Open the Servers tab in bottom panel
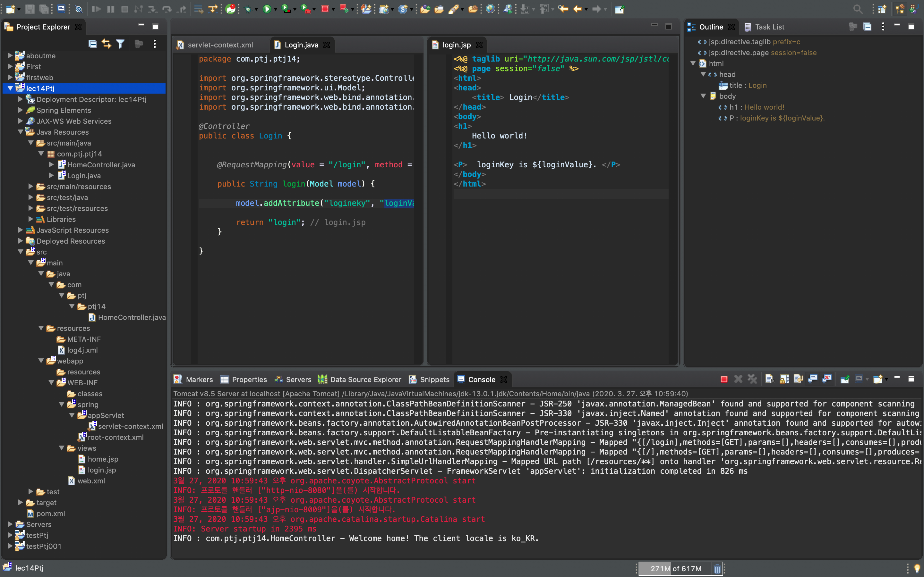This screenshot has height=577, width=924. 298,379
